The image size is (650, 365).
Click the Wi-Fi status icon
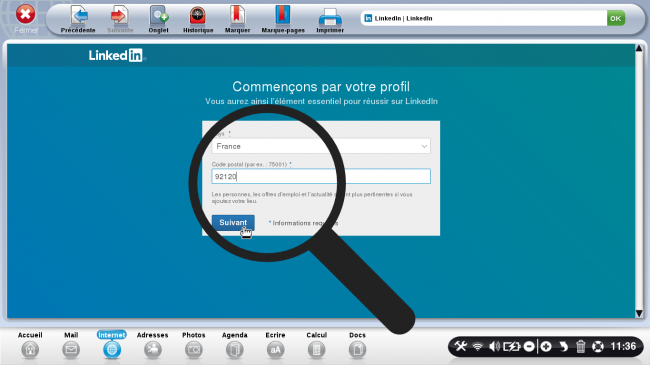point(478,346)
